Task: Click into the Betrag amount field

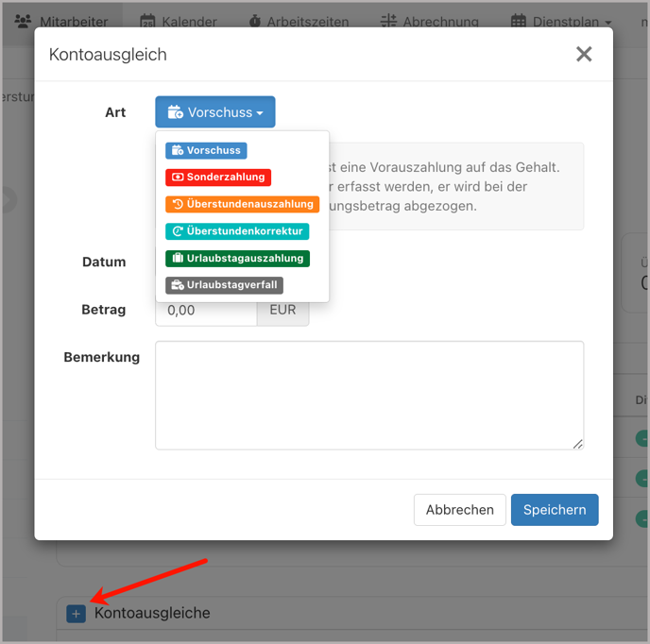Action: [207, 310]
